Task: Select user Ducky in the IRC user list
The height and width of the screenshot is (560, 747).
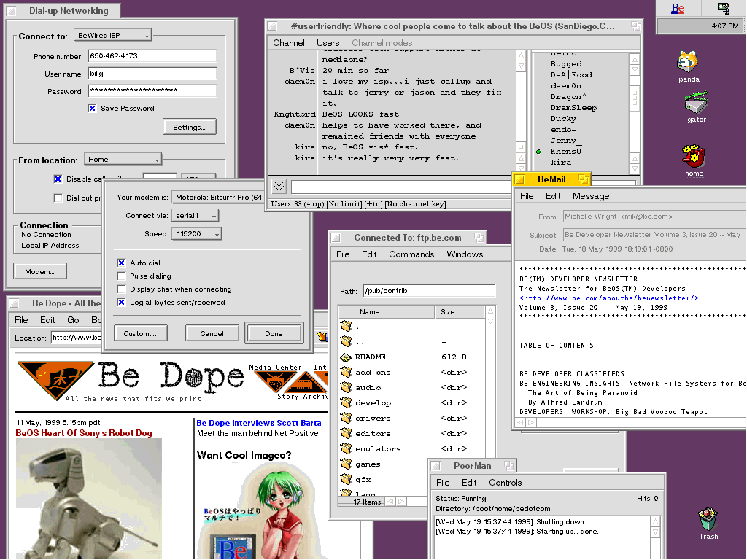Action: click(563, 119)
